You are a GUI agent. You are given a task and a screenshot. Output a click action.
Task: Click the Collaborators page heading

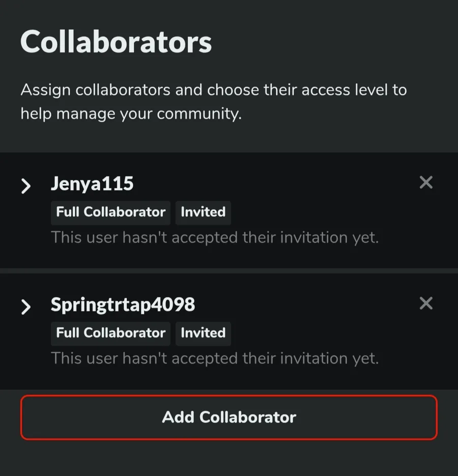coord(116,42)
